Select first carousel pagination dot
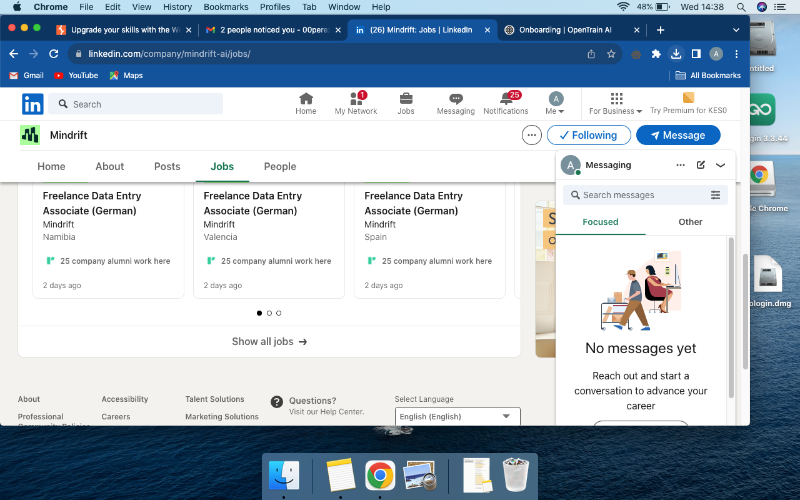The width and height of the screenshot is (800, 500). (260, 313)
